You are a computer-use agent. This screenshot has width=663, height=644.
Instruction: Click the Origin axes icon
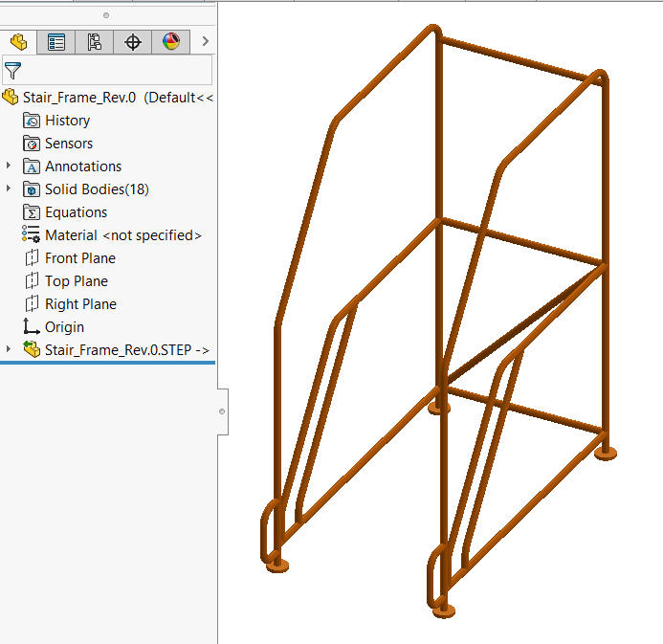pos(32,326)
